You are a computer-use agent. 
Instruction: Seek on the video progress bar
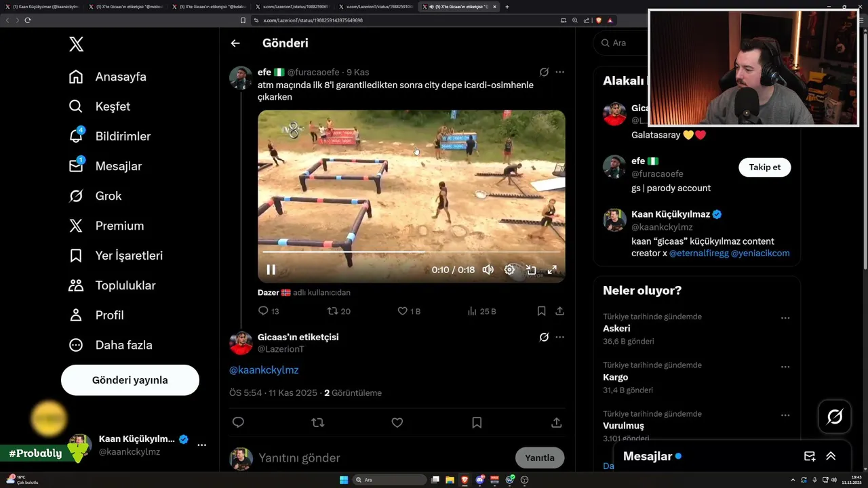(x=411, y=252)
